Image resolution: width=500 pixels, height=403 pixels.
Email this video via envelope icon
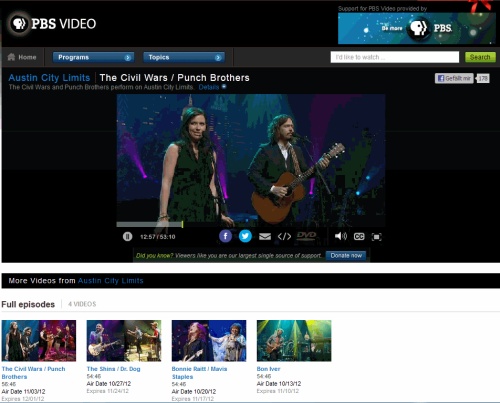pos(265,237)
